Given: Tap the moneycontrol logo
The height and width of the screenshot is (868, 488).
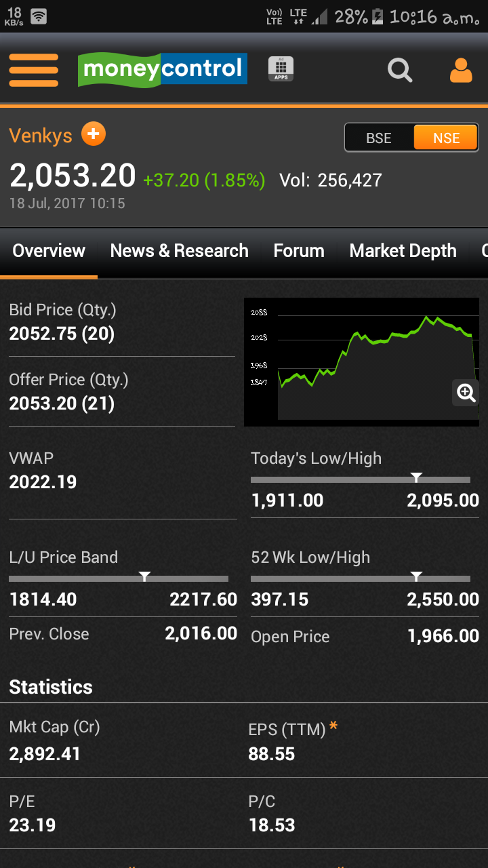Looking at the screenshot, I should 163,69.
